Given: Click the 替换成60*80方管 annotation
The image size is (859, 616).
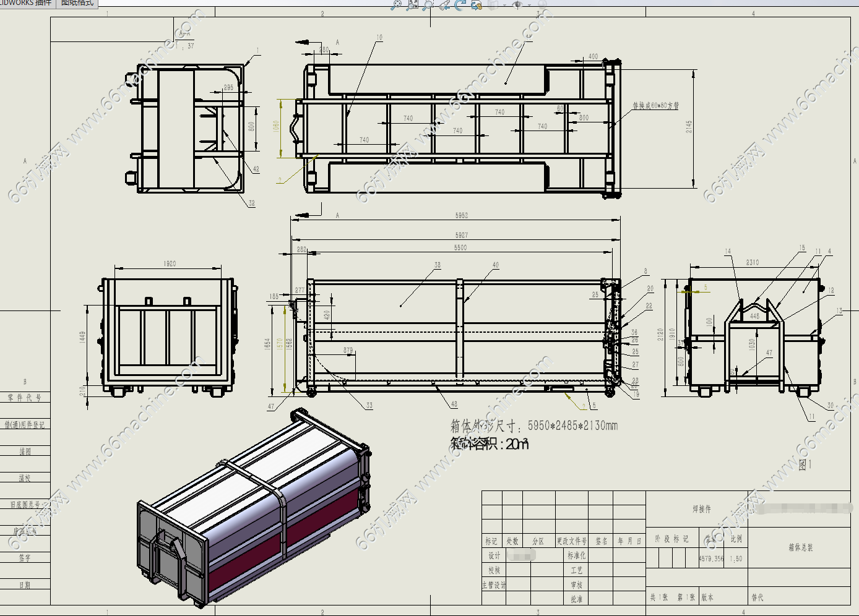Looking at the screenshot, I should coord(655,106).
